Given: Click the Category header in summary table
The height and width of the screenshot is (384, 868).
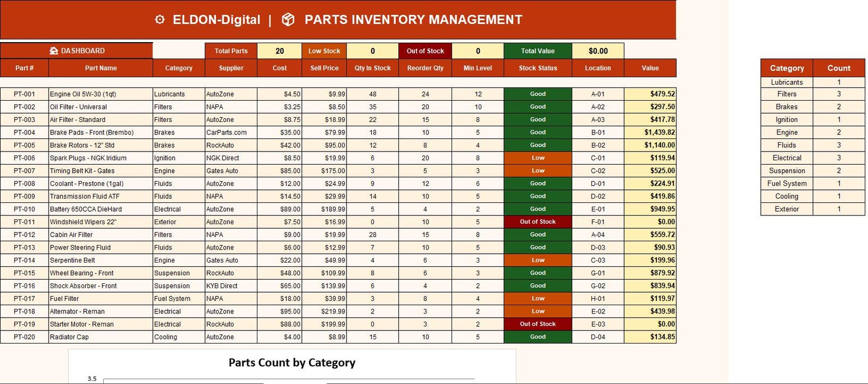Looking at the screenshot, I should pos(787,68).
